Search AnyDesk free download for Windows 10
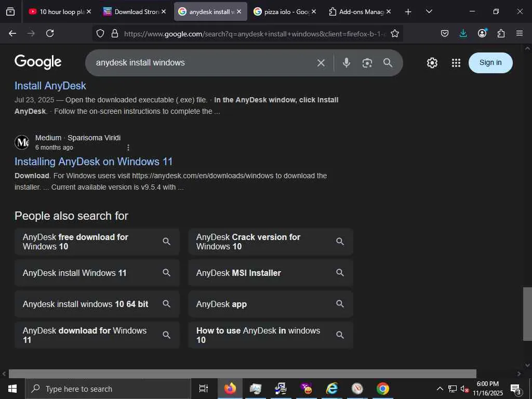Image resolution: width=532 pixels, height=399 pixels. coord(97,242)
